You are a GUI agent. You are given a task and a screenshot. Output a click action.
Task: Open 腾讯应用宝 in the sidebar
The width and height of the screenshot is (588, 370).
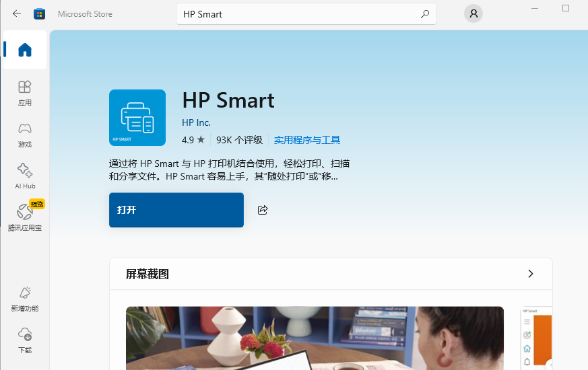pos(25,217)
